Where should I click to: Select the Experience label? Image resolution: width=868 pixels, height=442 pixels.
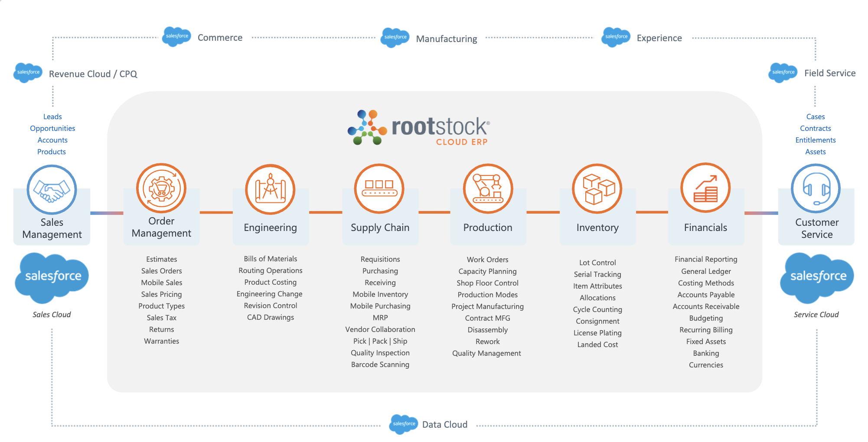[659, 38]
